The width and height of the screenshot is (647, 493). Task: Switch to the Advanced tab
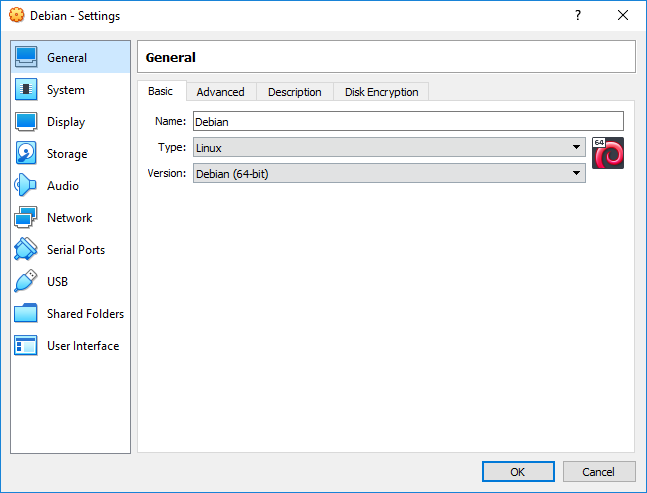point(221,92)
